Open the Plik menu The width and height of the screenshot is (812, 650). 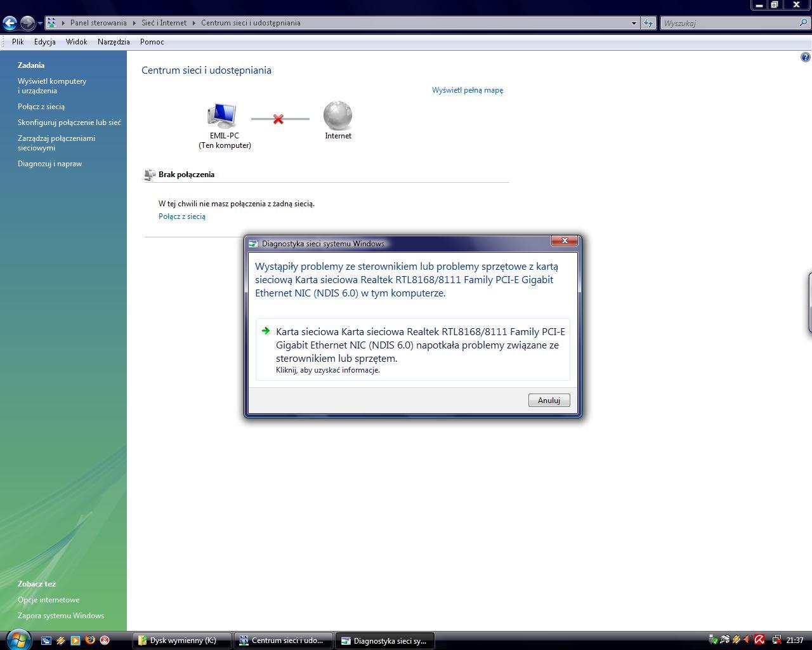click(x=18, y=42)
